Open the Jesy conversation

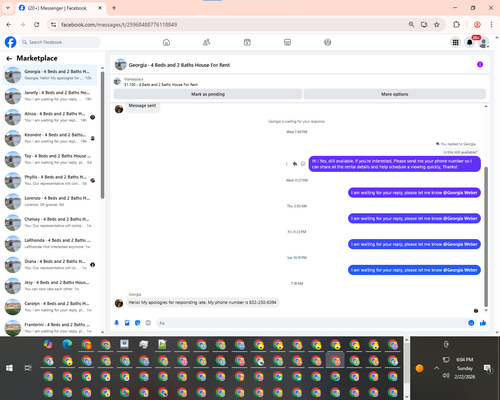(50, 286)
